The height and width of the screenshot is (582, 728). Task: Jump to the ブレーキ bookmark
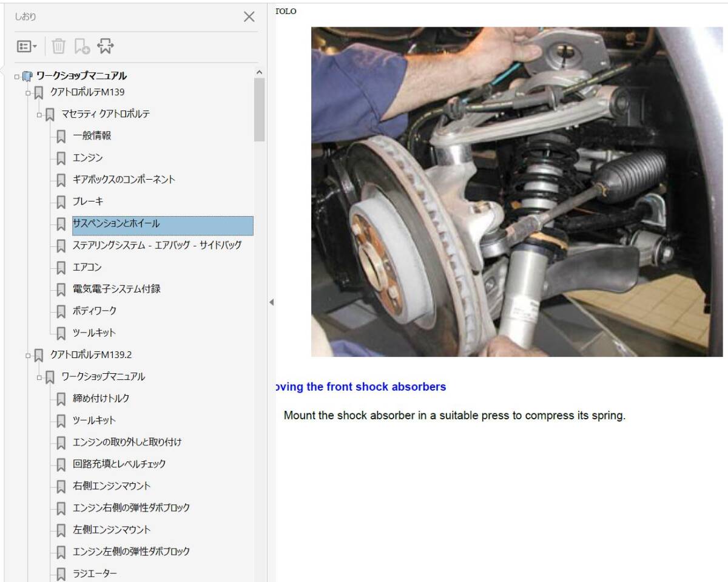[88, 201]
